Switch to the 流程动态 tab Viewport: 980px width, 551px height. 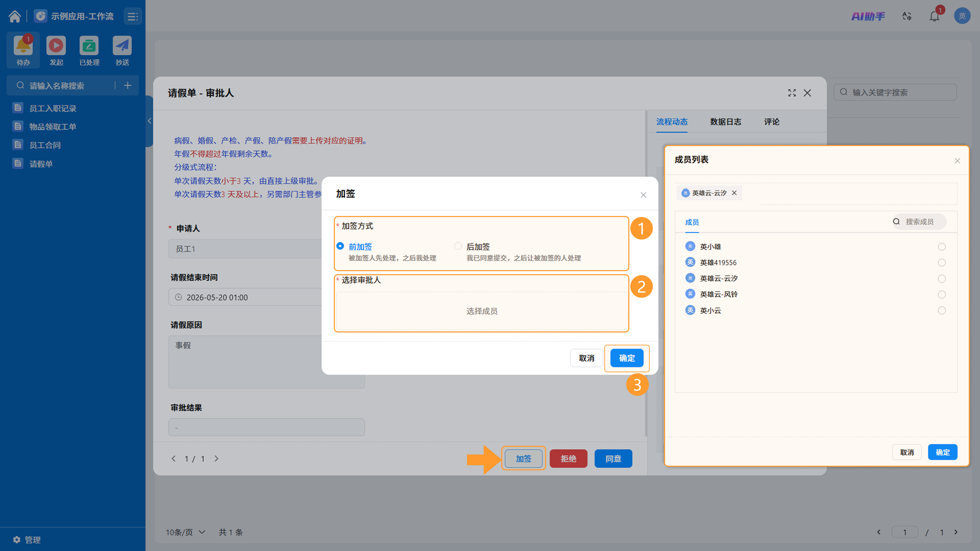(x=671, y=122)
